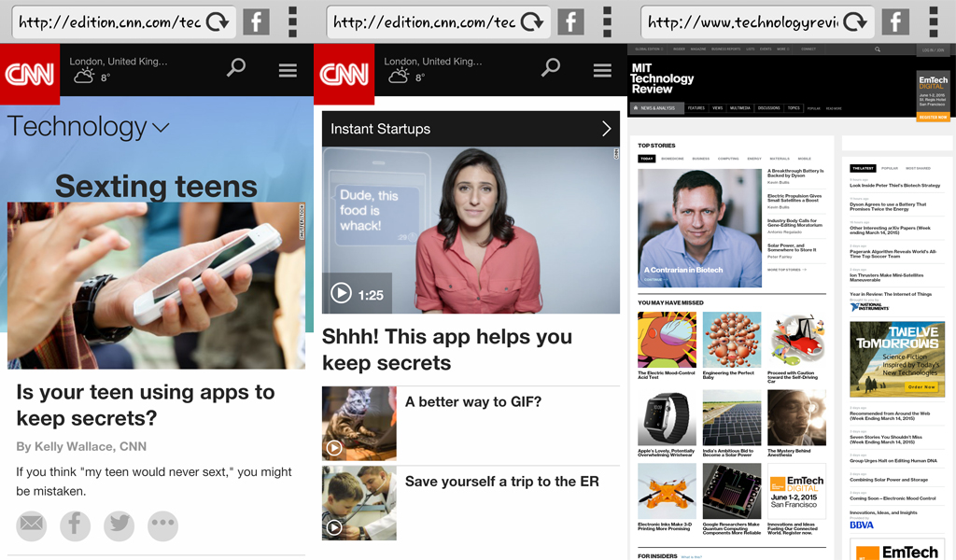Open Instant Startups with the arrow chevron
The width and height of the screenshot is (956, 560).
click(606, 129)
